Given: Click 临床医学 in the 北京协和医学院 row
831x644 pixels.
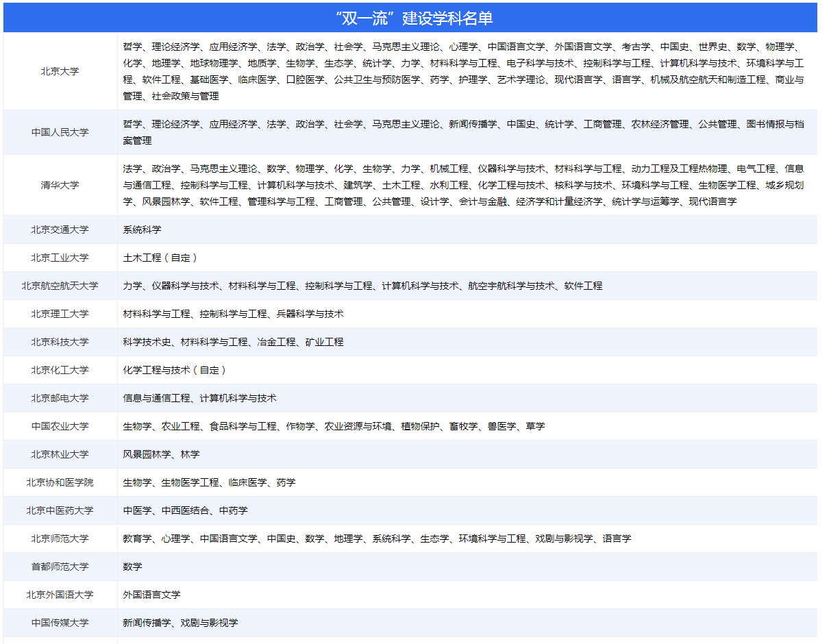Looking at the screenshot, I should tap(248, 482).
